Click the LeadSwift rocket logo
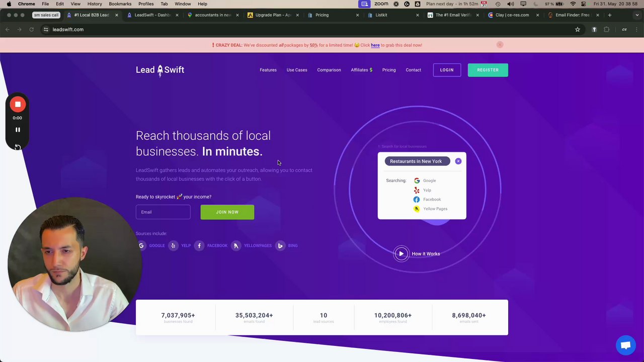This screenshot has height=362, width=644. click(x=160, y=70)
